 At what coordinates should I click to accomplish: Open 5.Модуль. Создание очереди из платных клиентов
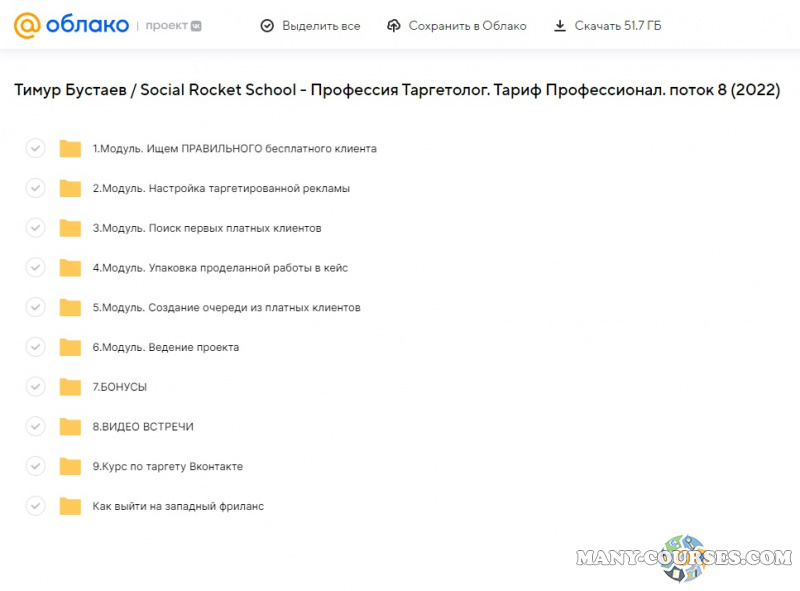coord(226,308)
